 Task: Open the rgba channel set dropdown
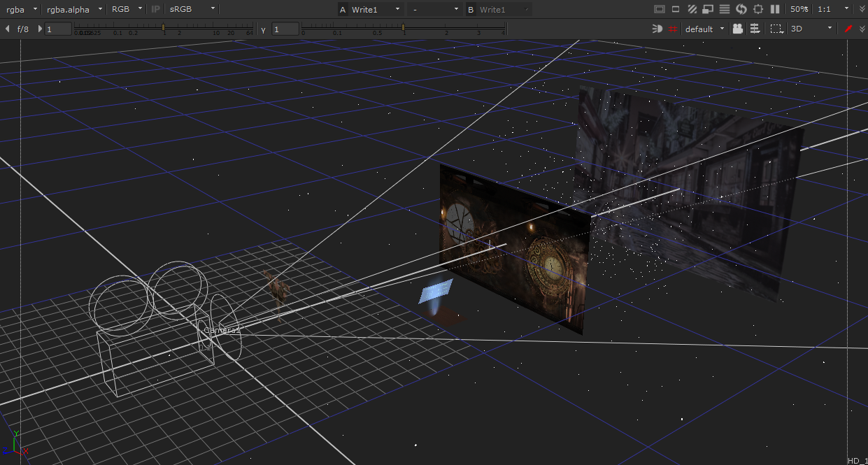(20, 10)
